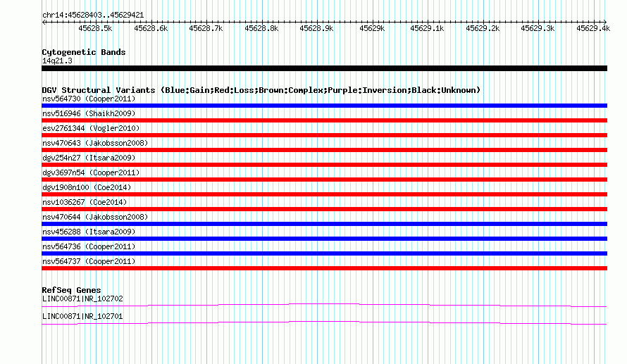This screenshot has width=627, height=364.
Task: Click the nsv516946 (Shaikh2009) label
Action: tap(89, 113)
